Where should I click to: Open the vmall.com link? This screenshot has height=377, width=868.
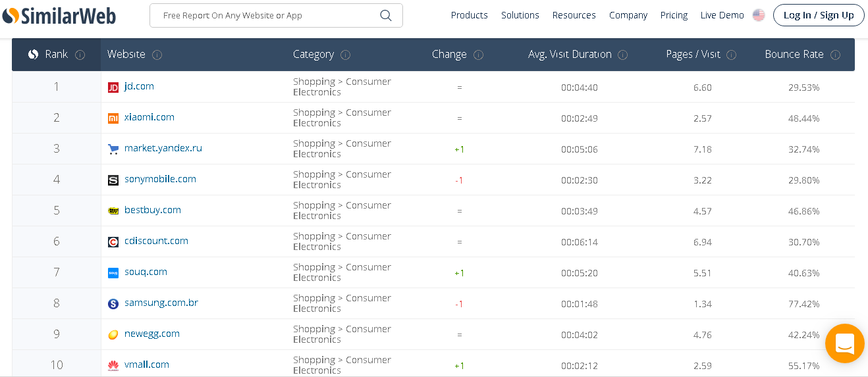pyautogui.click(x=147, y=364)
